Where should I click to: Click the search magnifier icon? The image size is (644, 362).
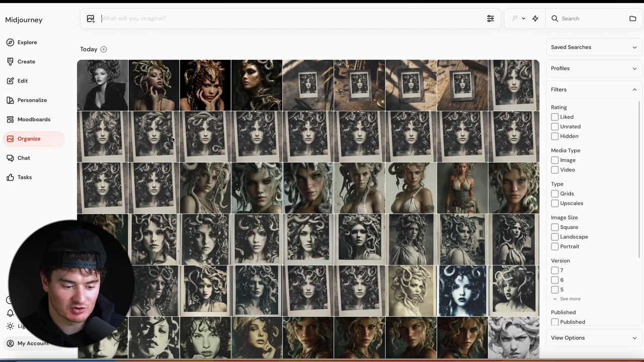pos(554,19)
